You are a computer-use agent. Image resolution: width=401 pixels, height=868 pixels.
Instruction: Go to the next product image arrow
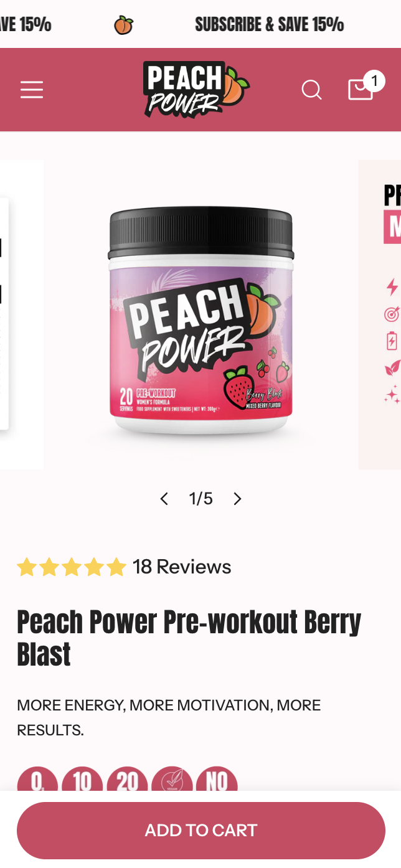237,499
